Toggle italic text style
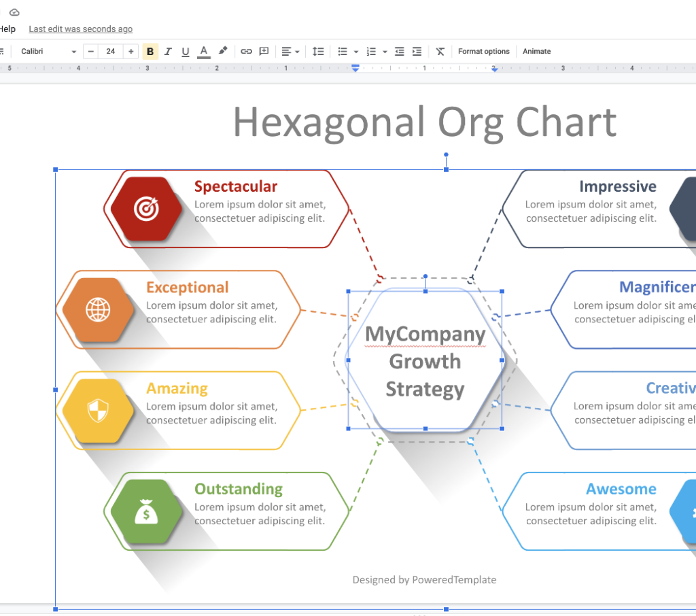Screen dimensions: 696x616 (168, 52)
